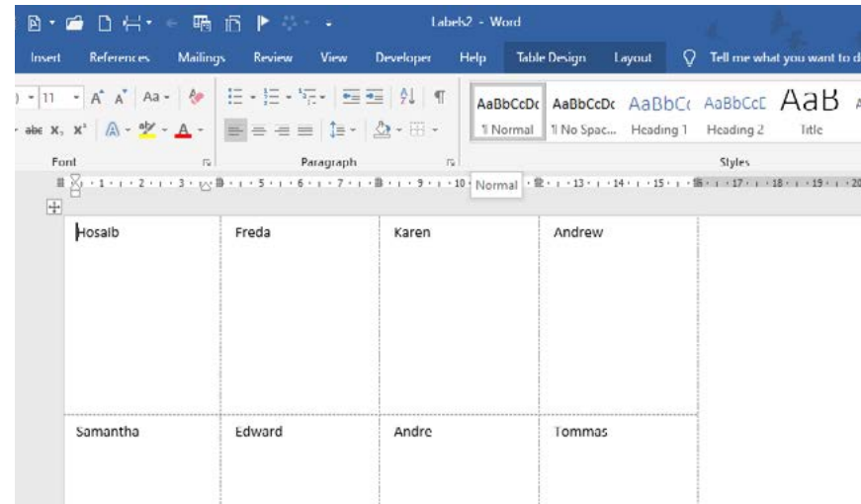Click the label cell containing Freda
The image size is (861, 504).
click(x=300, y=315)
